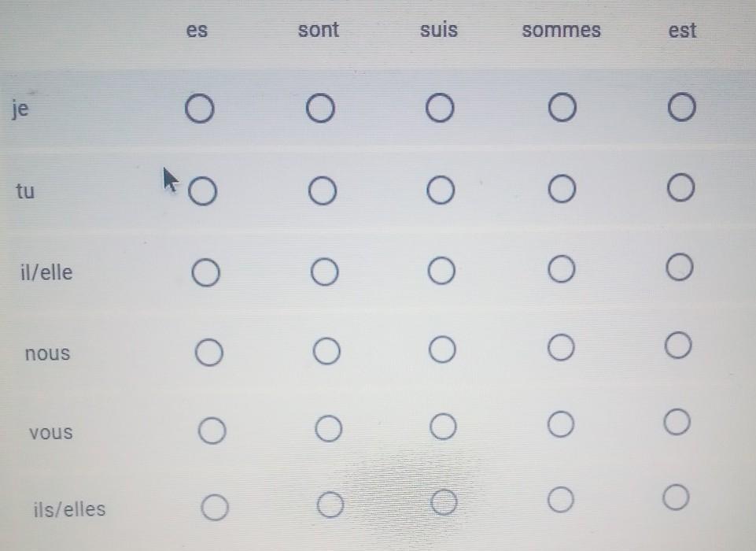The image size is (756, 551).
Task: Check "sommes" radio for je
Action: (x=562, y=107)
